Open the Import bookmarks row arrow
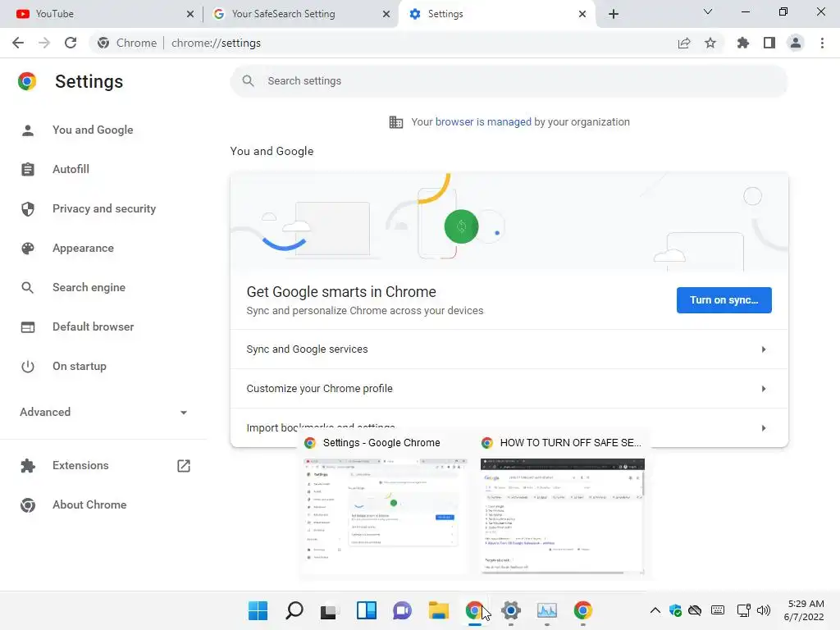This screenshot has width=840, height=630. pos(764,428)
